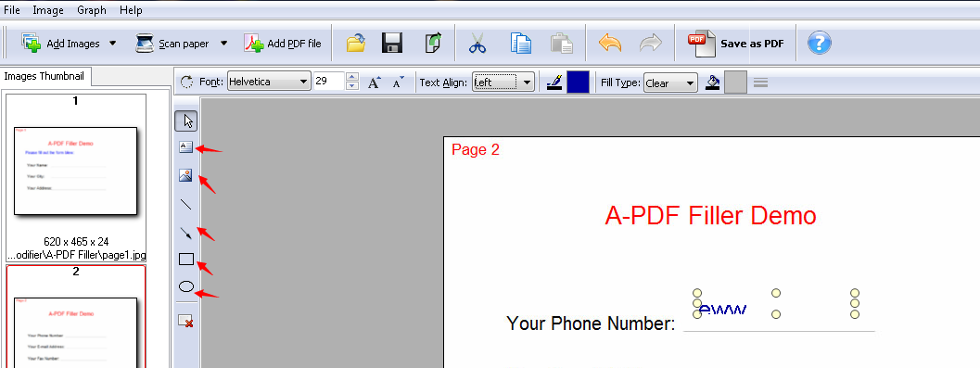
Task: Click the copy icon
Action: (x=521, y=44)
